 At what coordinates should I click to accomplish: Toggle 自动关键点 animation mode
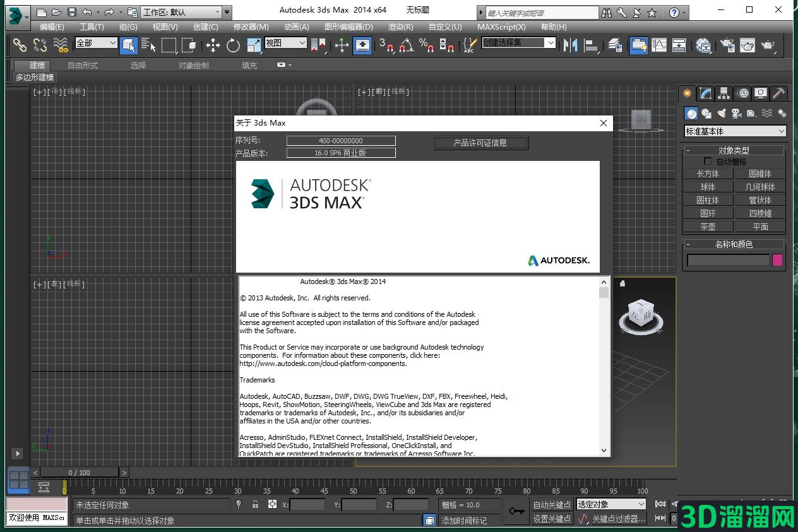(x=551, y=504)
